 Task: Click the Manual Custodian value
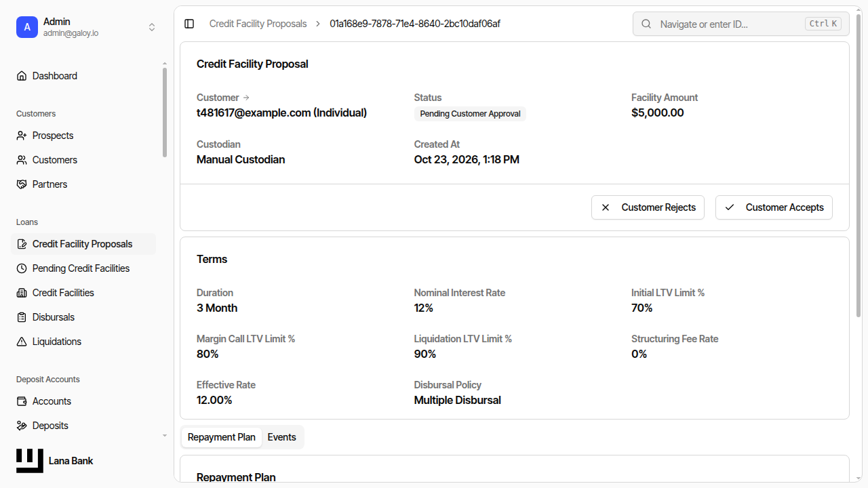(241, 159)
